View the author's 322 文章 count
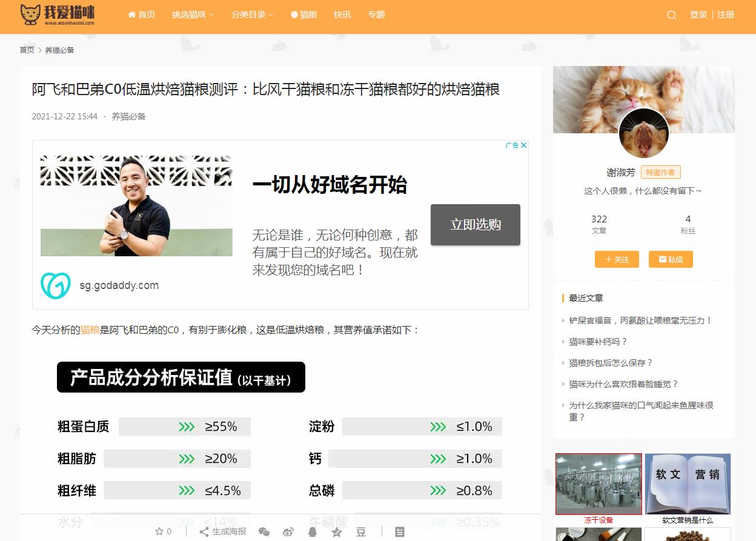 pos(599,224)
